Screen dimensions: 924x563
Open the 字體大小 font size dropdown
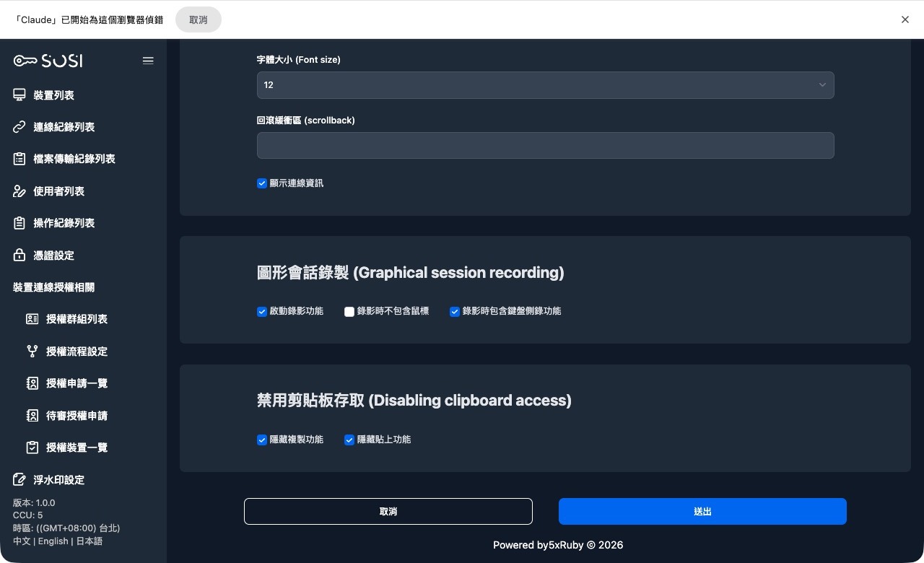(545, 85)
